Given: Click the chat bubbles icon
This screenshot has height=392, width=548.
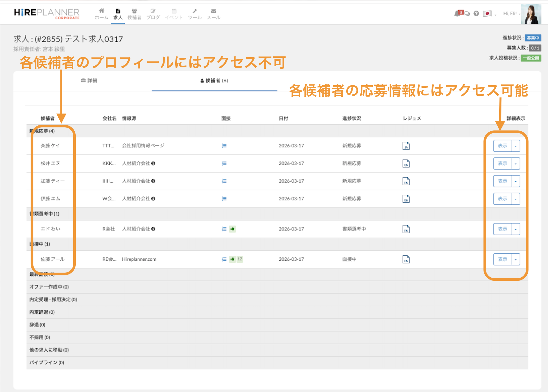Looking at the screenshot, I should (467, 13).
